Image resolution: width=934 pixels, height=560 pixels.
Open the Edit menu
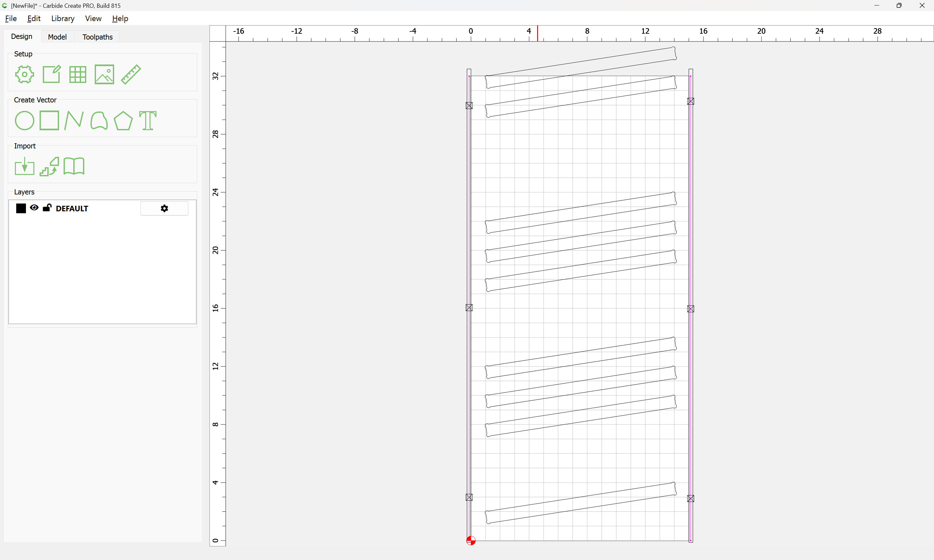[34, 18]
